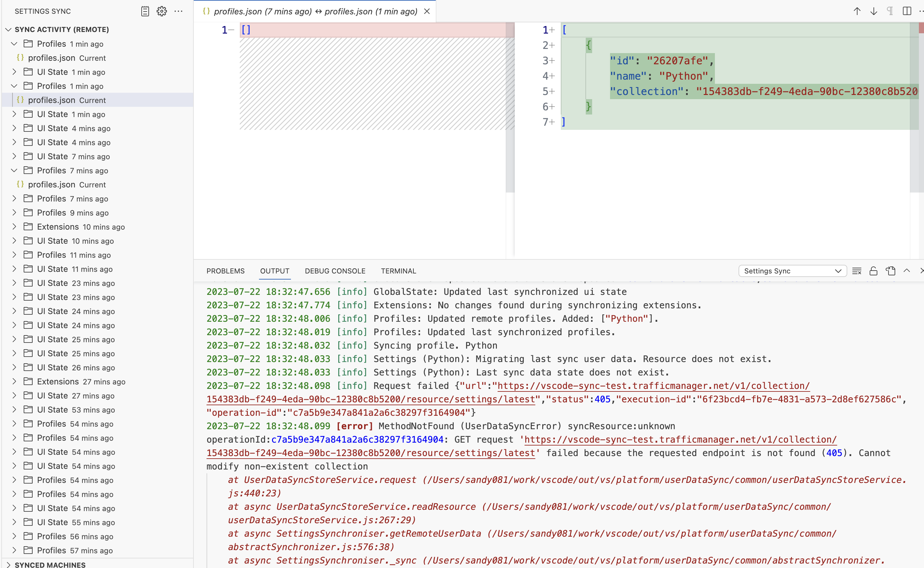Open Output in editor icon

pos(890,271)
